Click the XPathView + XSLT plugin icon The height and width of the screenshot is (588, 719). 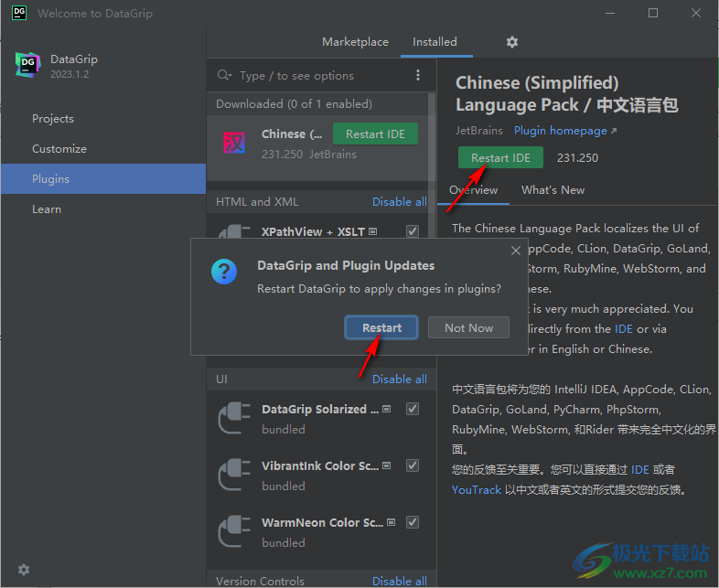[234, 231]
